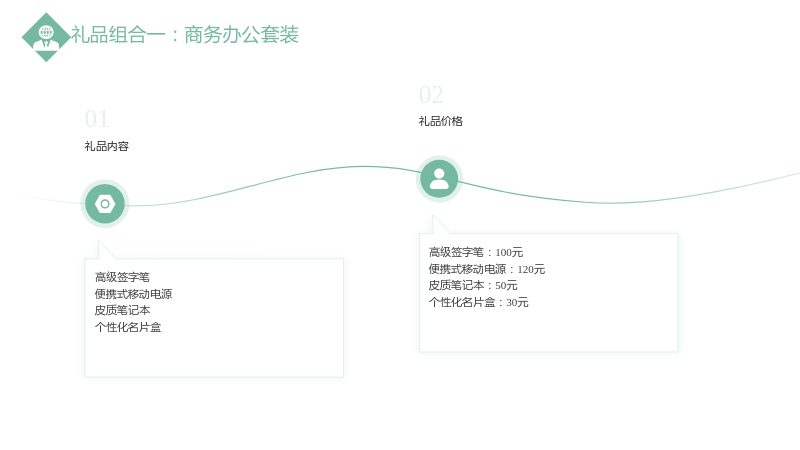Click the 皮质笔记本 line in content box
Image resolution: width=800 pixels, height=450 pixels.
pyautogui.click(x=122, y=310)
